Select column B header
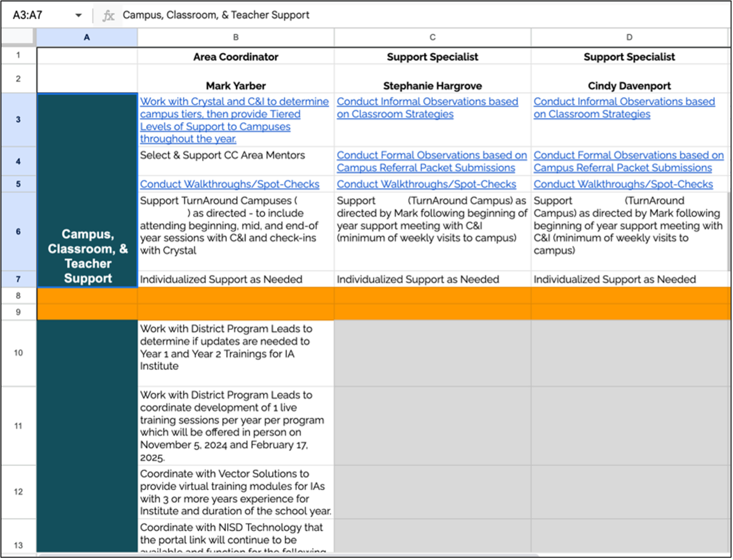Image resolution: width=733 pixels, height=560 pixels. 236,37
